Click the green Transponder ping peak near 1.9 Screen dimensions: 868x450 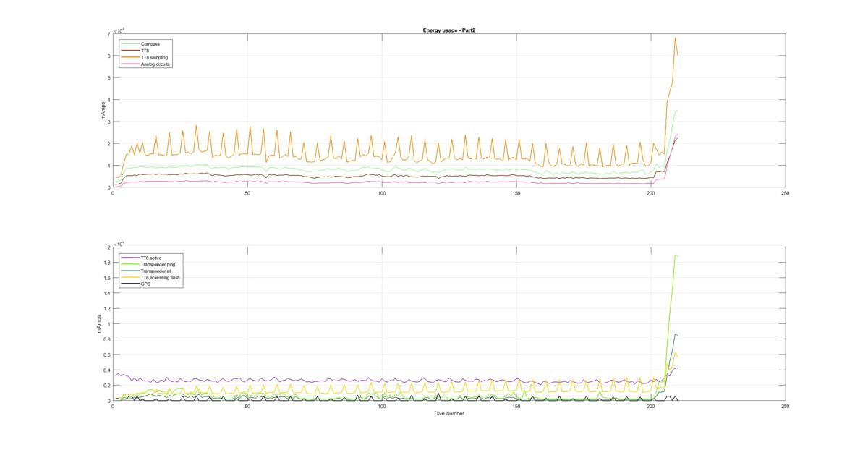click(675, 255)
